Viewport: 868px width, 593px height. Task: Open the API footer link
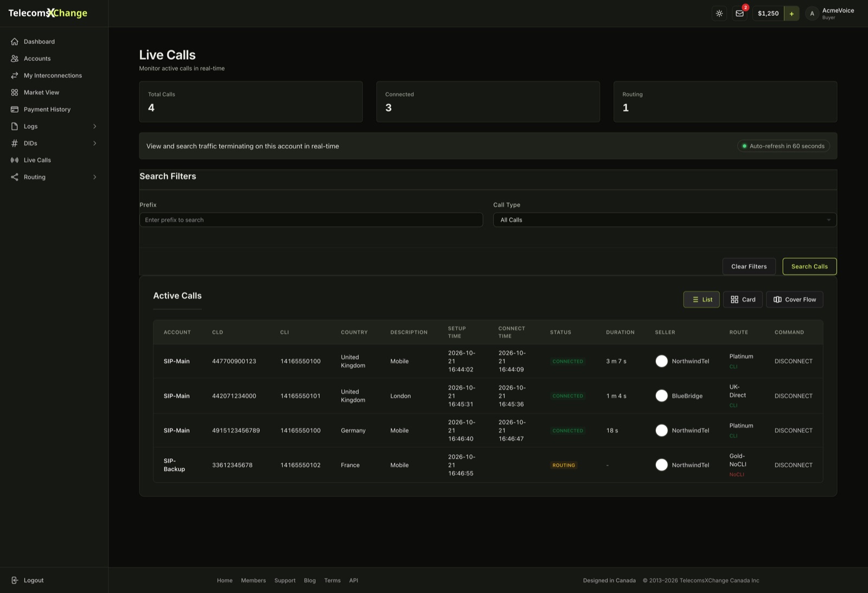click(x=354, y=581)
